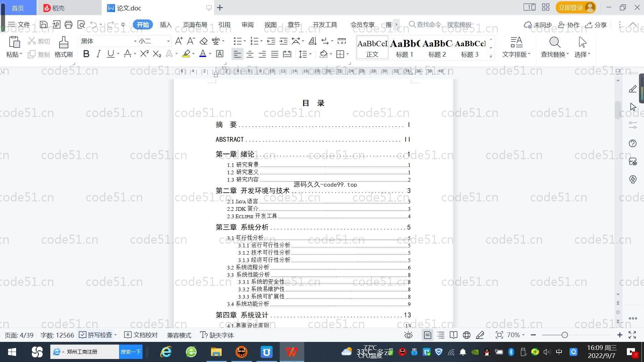Open the font color dropdown arrow
The width and height of the screenshot is (644, 362).
tap(210, 54)
